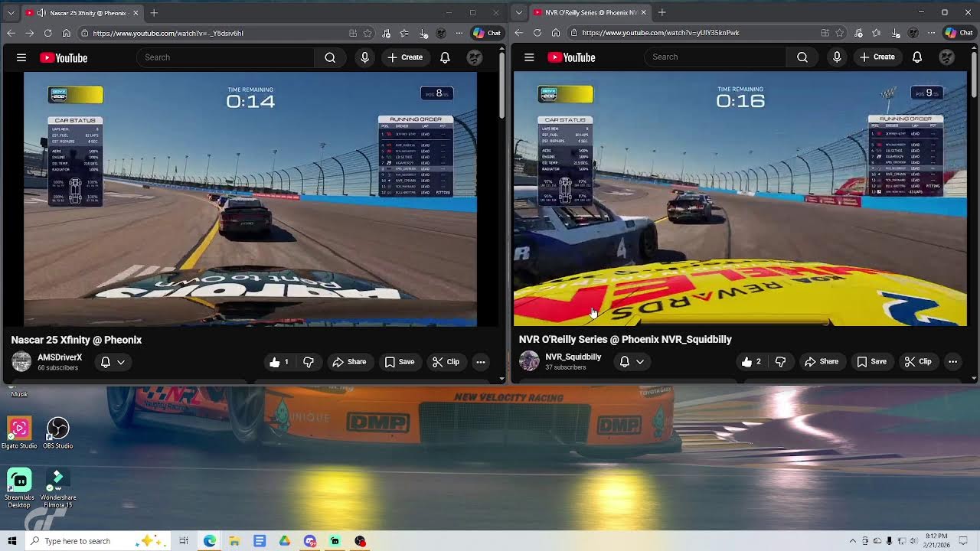Select the Nascar 25 Xfinity @ Pheonix tab
Viewport: 980px width, 551px height.
[81, 13]
